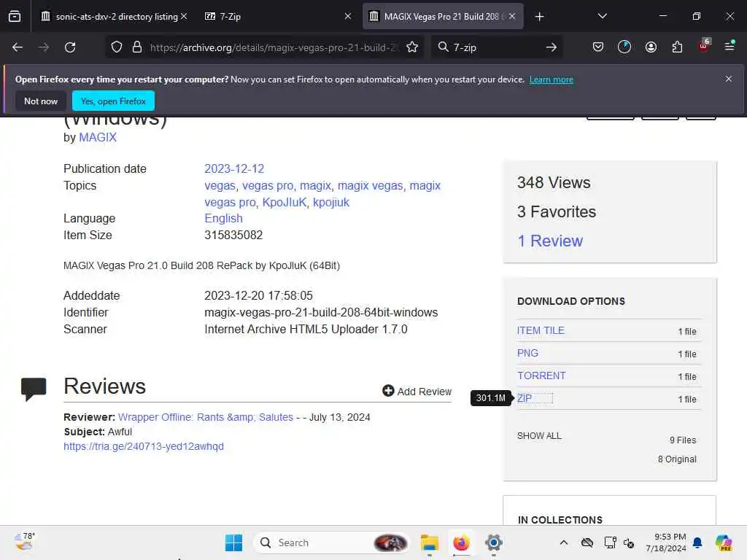
Task: Show hidden system tray icons
Action: [x=564, y=542]
